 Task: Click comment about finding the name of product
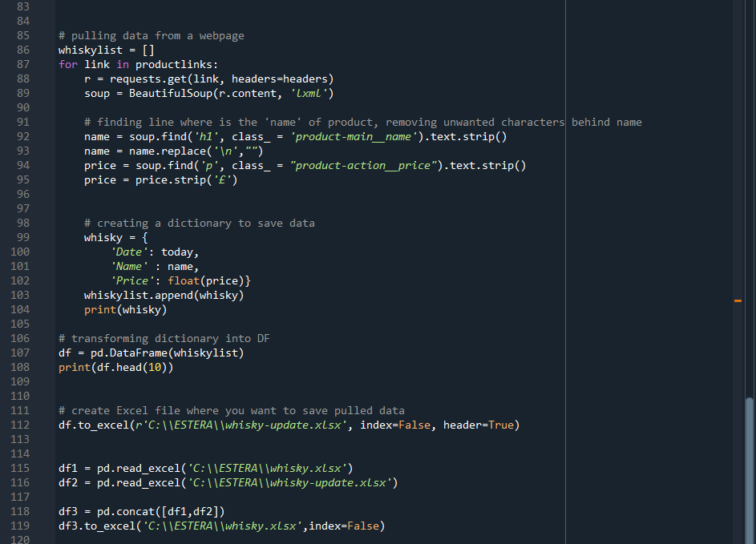pos(362,123)
